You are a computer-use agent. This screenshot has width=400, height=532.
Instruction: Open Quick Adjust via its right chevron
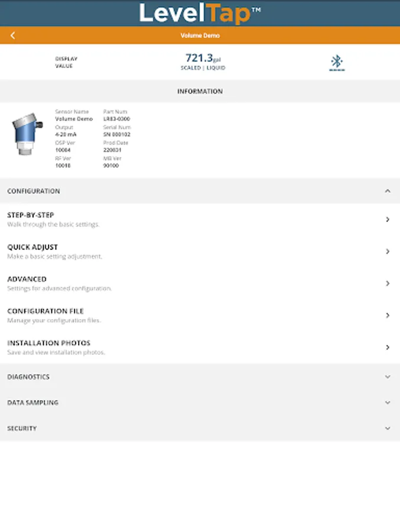pyautogui.click(x=388, y=251)
